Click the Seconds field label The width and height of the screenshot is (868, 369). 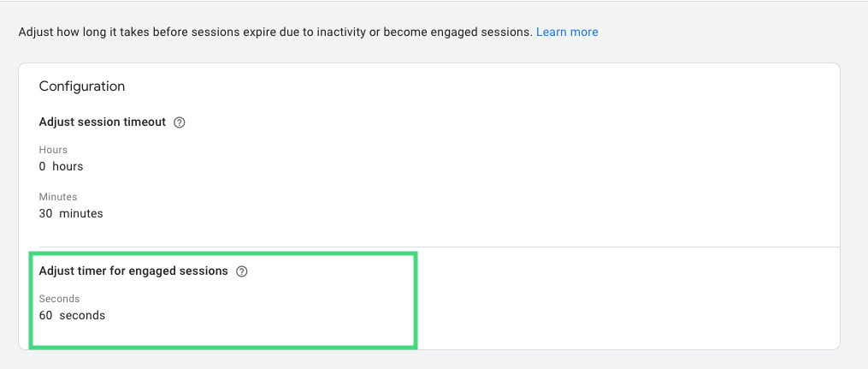pyautogui.click(x=59, y=299)
